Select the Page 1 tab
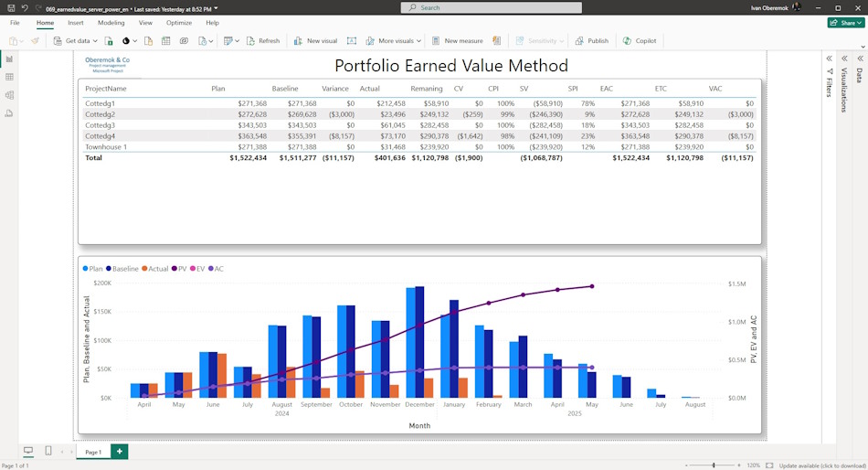868x470 pixels. click(93, 452)
